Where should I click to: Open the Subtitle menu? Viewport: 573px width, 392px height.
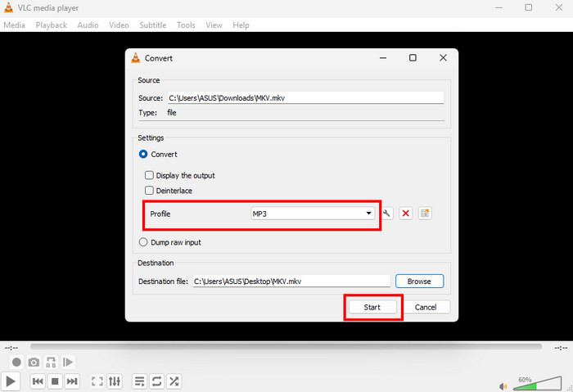click(x=153, y=25)
